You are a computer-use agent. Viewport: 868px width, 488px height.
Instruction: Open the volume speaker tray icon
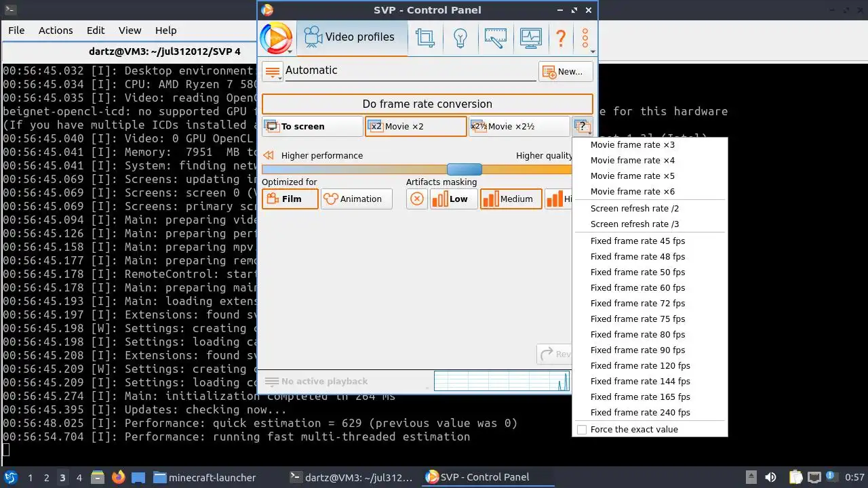pos(770,477)
